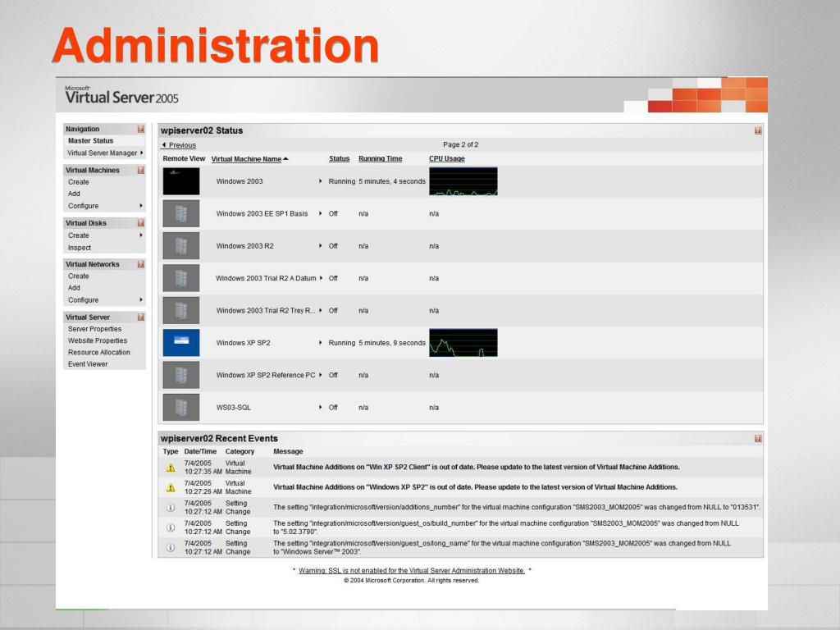The height and width of the screenshot is (630, 840).
Task: Collapse the Virtual Server section icon
Action: [x=141, y=317]
